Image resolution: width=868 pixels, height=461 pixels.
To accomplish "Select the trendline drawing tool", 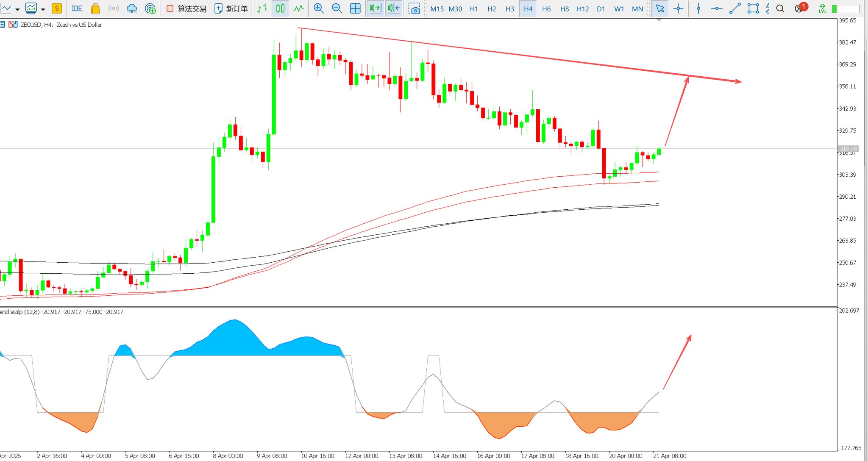I will click(735, 8).
